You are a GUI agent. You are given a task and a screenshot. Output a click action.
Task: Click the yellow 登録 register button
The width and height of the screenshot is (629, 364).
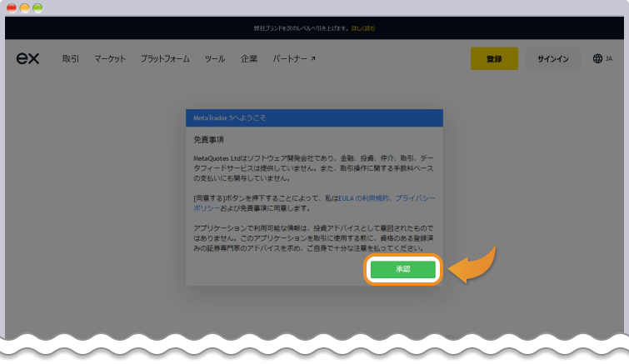click(x=494, y=59)
